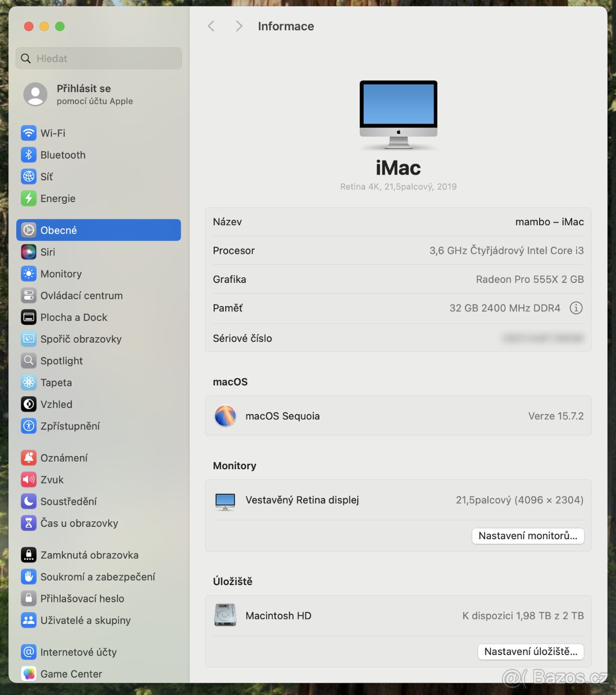Click the forward navigation chevron
This screenshot has height=695, width=616.
(x=239, y=26)
